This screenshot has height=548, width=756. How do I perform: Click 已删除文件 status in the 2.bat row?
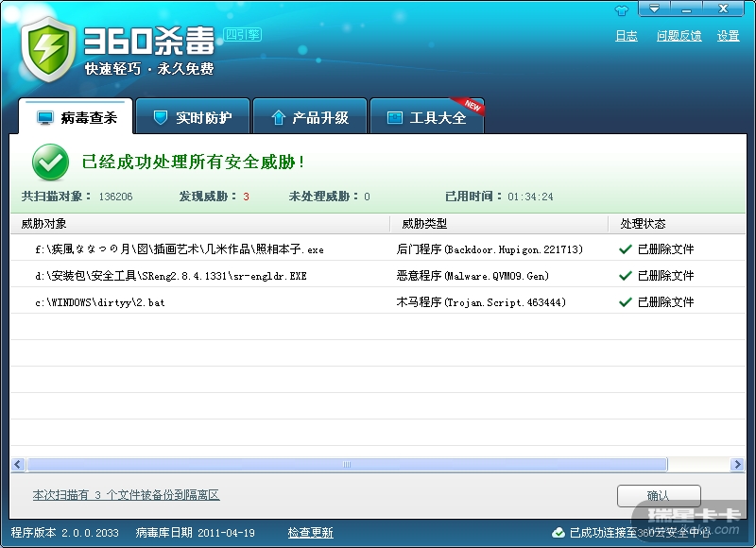click(665, 302)
